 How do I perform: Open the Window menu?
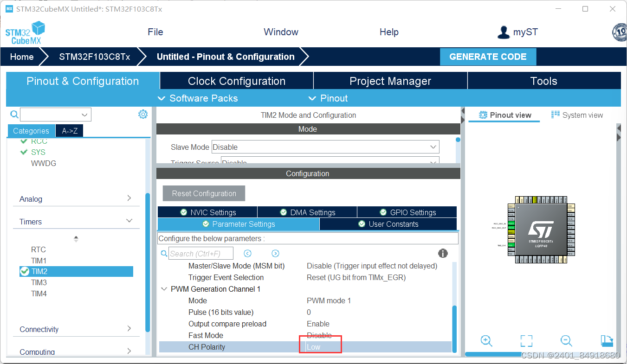click(281, 32)
